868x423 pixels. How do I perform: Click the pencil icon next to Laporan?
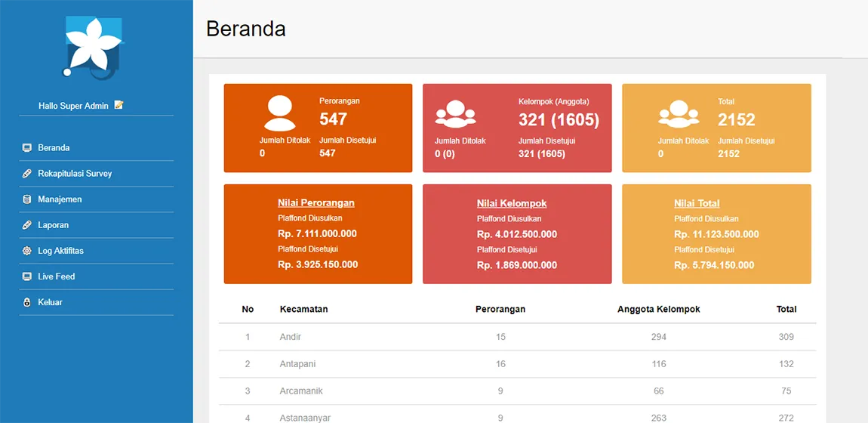tap(26, 225)
